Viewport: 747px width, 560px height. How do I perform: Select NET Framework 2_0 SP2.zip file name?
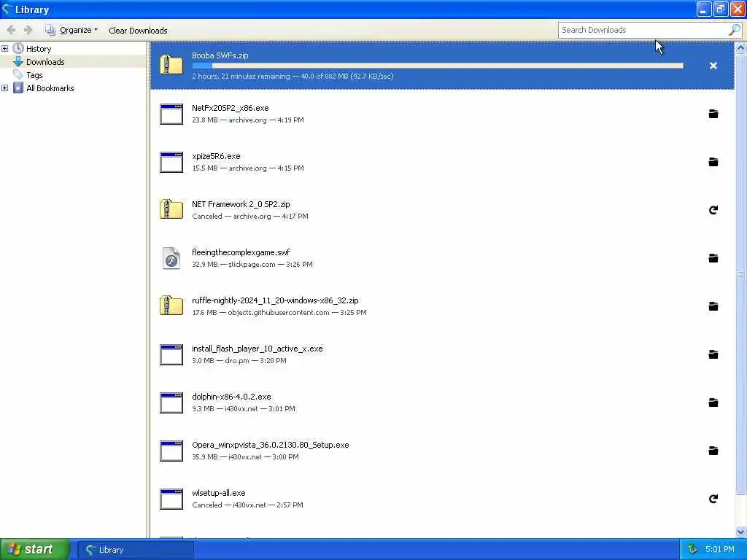point(241,204)
